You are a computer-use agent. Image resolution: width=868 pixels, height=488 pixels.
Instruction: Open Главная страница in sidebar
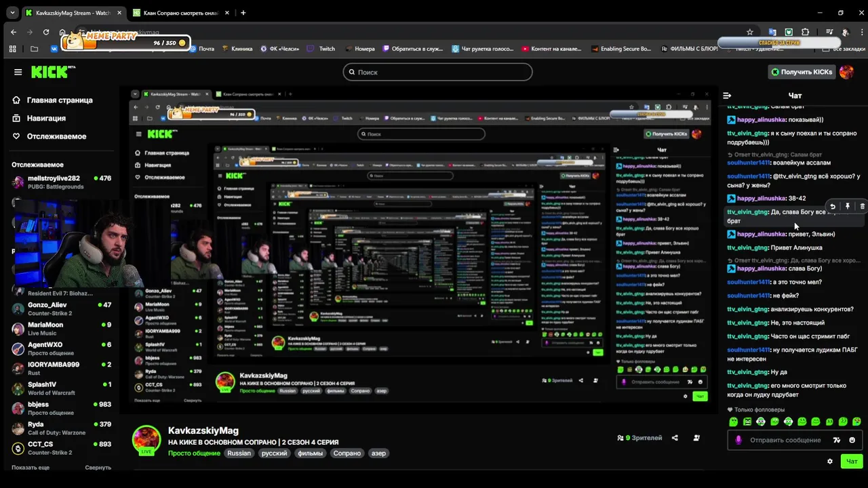[52, 100]
